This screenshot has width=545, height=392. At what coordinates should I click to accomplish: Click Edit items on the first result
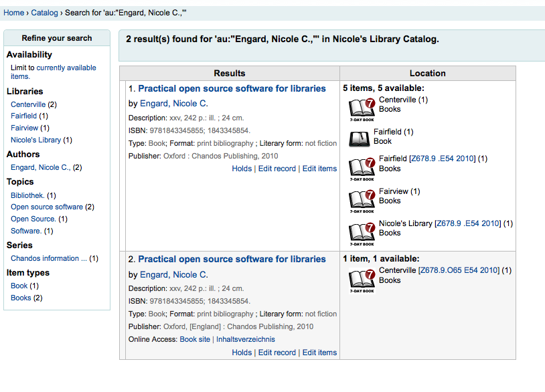(319, 169)
